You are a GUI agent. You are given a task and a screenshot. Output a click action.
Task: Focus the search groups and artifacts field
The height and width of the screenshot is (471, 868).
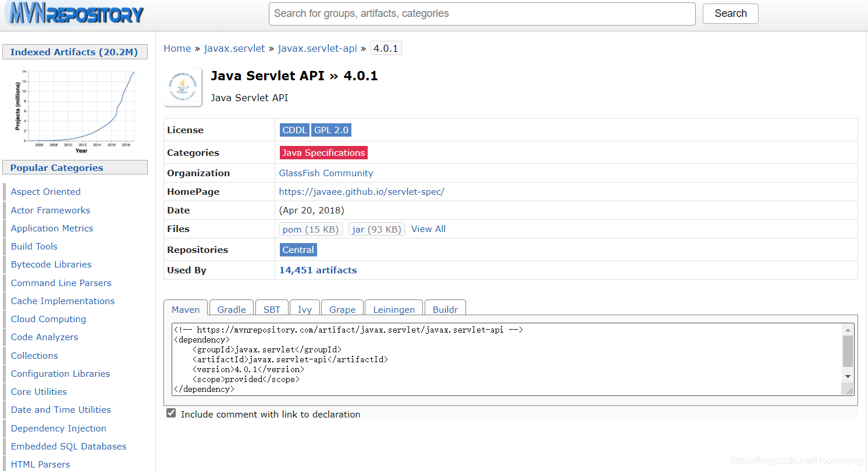click(x=482, y=13)
